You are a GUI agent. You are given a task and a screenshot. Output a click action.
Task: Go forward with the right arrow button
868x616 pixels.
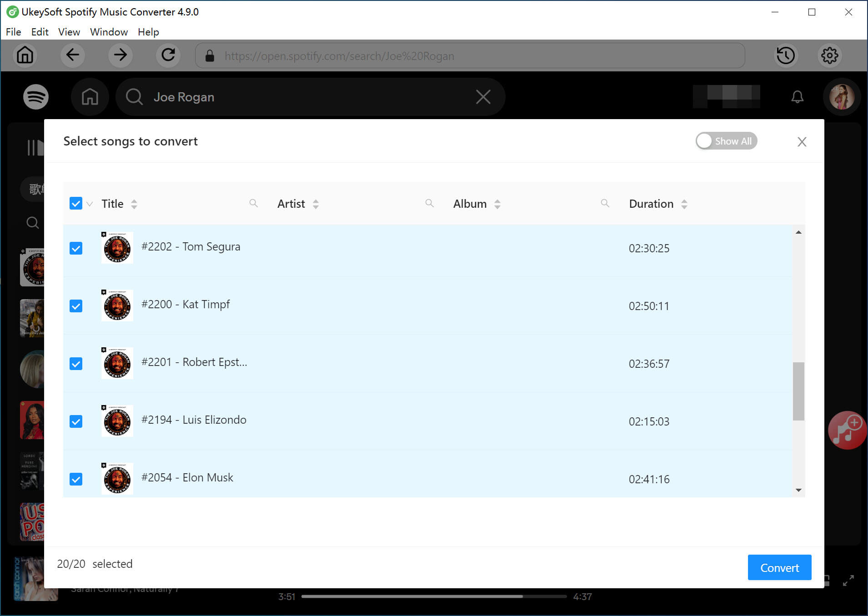120,55
